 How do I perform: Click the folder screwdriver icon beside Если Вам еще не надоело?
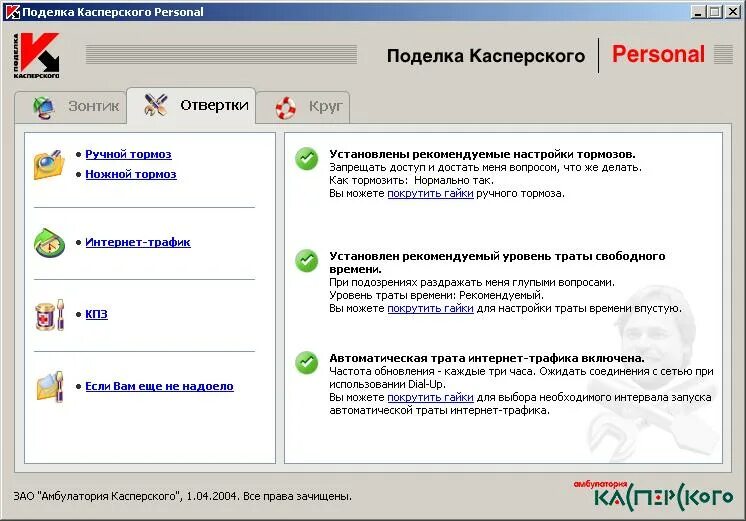[x=50, y=386]
